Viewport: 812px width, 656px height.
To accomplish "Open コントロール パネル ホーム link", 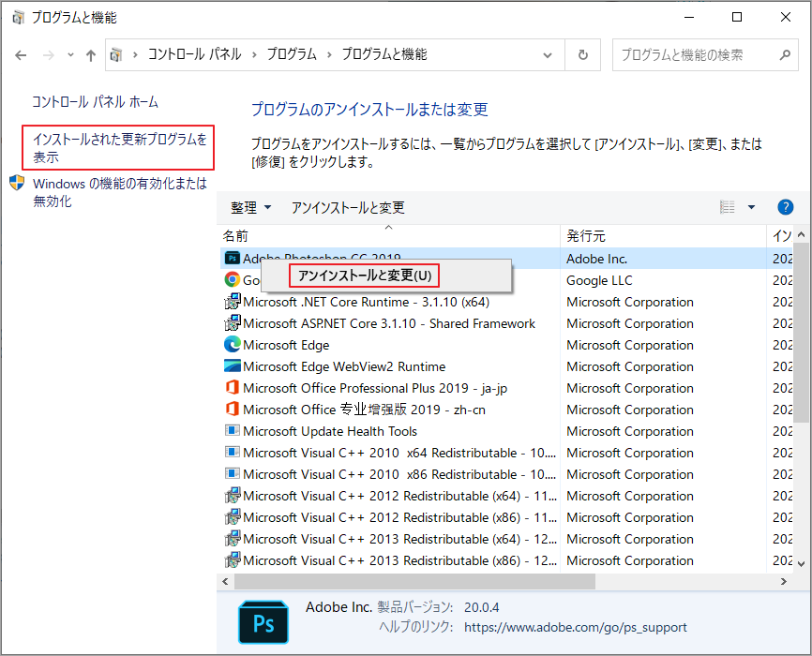I will point(96,101).
